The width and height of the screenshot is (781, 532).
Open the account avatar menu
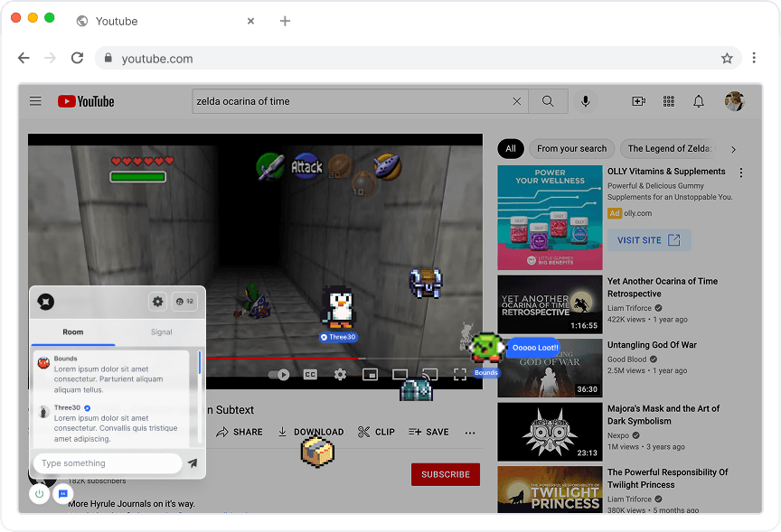point(734,101)
